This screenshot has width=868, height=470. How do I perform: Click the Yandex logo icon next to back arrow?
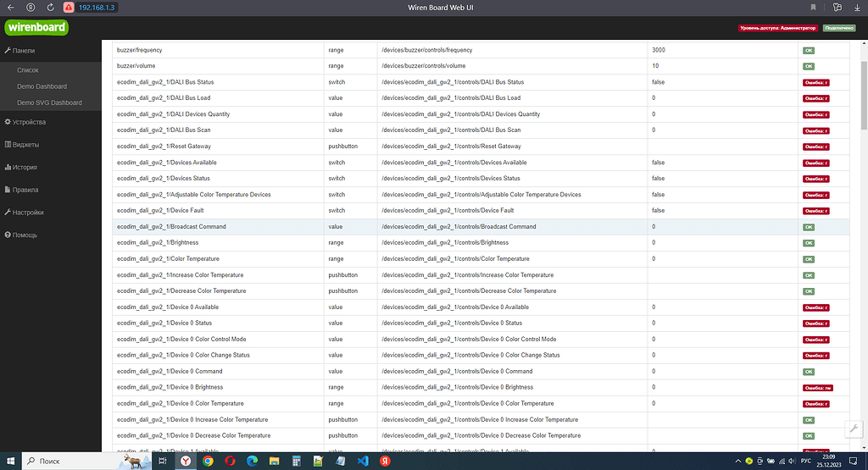pyautogui.click(x=31, y=7)
